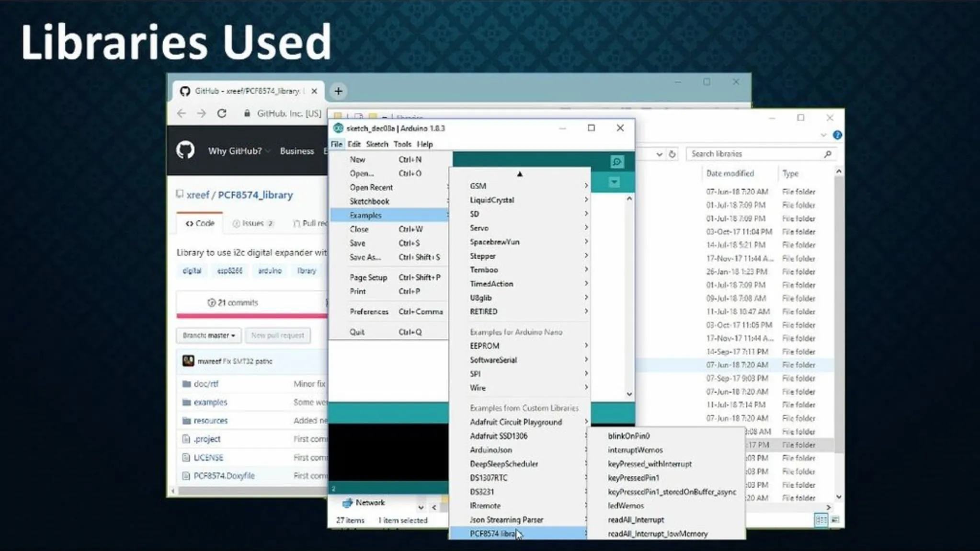This screenshot has height=551, width=980.
Task: Open PCF8574.Doxyfile file link on GitHub
Action: click(x=224, y=476)
